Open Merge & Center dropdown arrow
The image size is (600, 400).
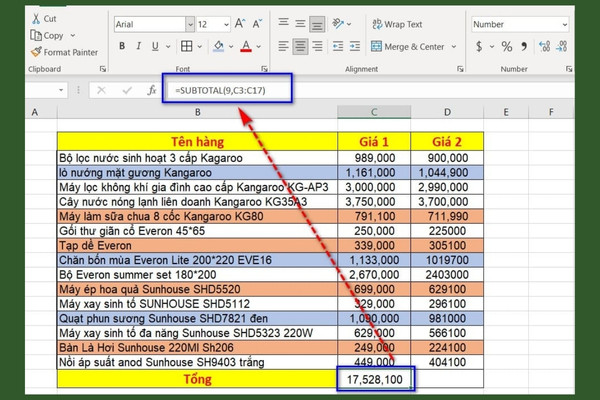point(454,47)
